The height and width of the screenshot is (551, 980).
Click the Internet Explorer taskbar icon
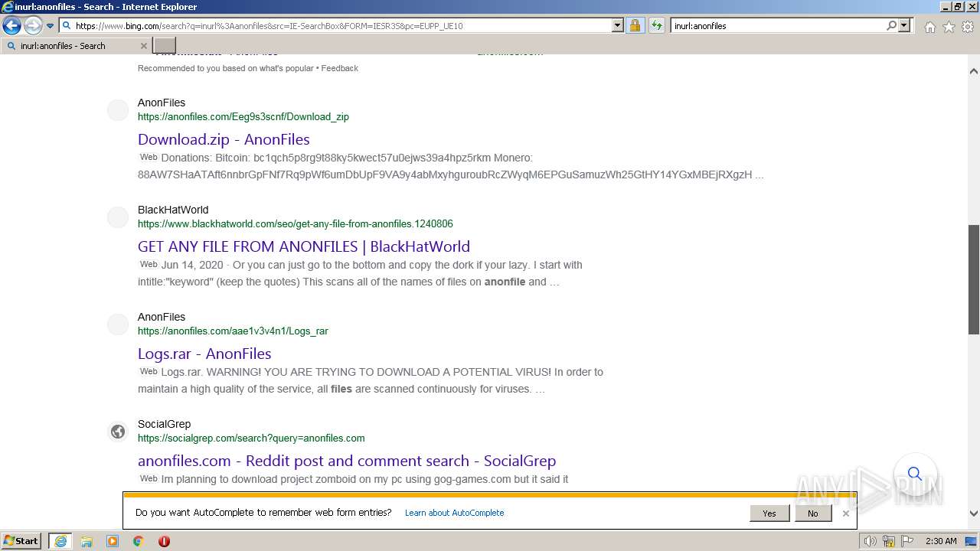point(60,541)
